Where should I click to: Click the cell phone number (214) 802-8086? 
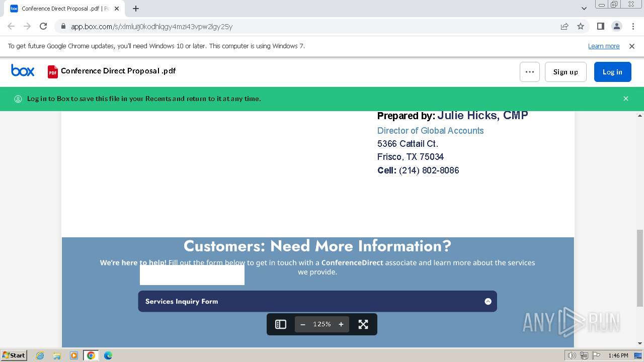(429, 170)
